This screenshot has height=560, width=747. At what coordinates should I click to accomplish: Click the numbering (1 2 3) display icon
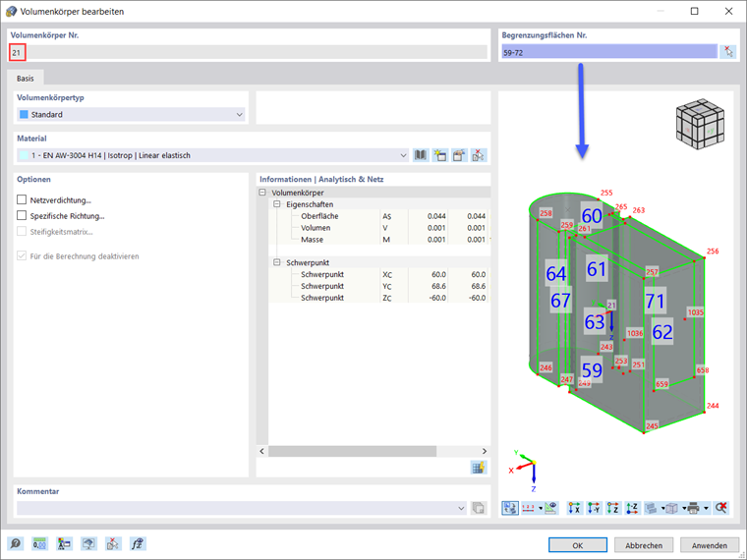click(x=529, y=508)
